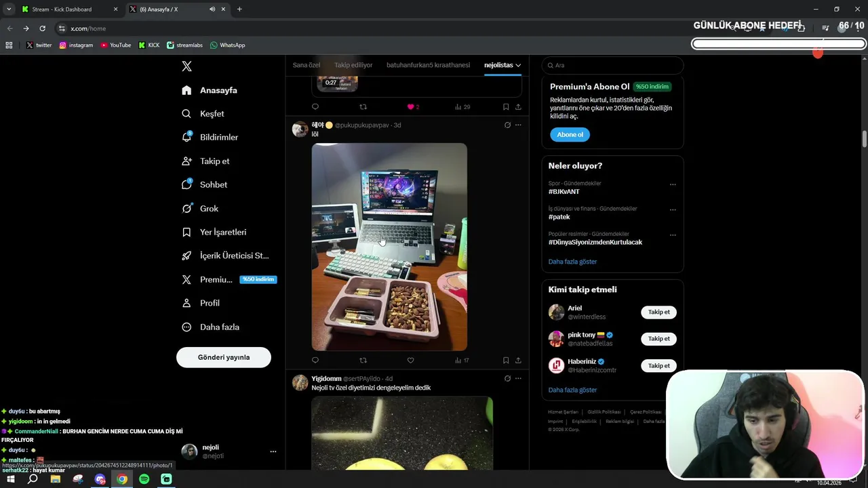Share the pukupukupavpav post

point(518,361)
